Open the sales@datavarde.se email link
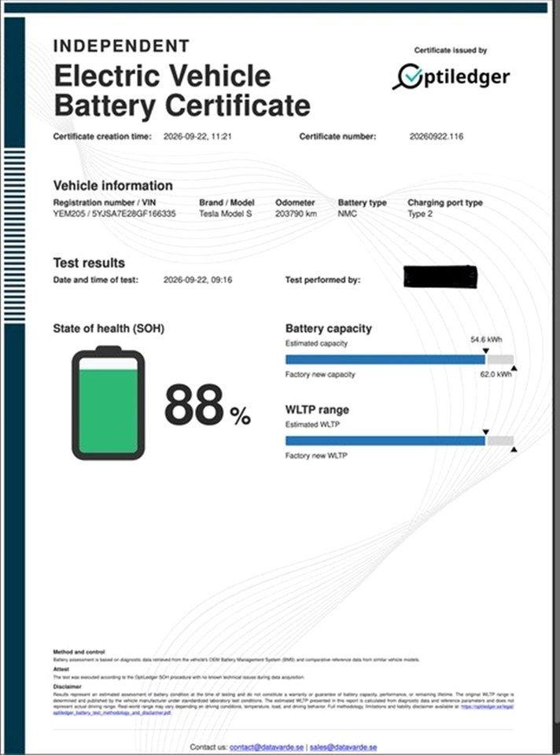The width and height of the screenshot is (560, 755). coord(343,747)
